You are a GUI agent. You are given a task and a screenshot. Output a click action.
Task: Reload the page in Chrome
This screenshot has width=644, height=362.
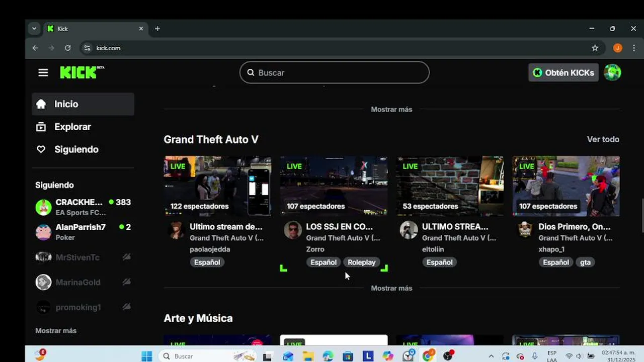click(x=67, y=48)
